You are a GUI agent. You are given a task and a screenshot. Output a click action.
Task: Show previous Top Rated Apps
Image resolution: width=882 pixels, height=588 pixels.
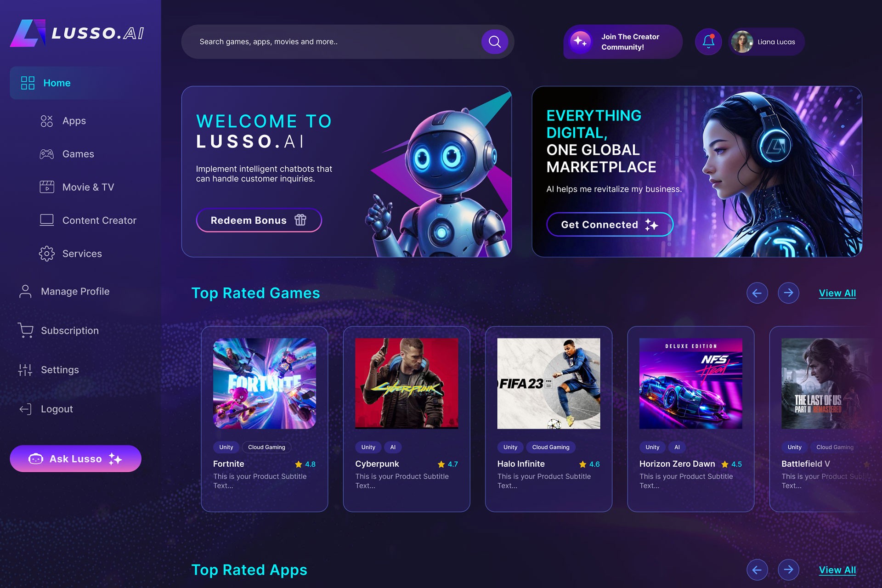(757, 570)
